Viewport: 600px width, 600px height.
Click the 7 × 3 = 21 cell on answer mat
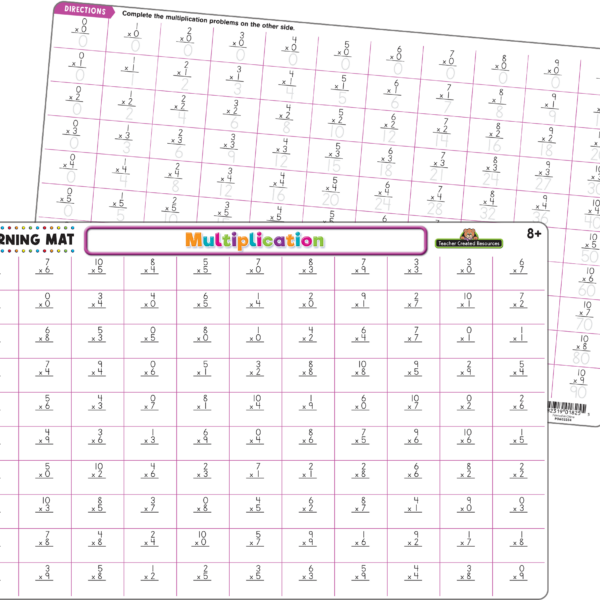coord(439,167)
